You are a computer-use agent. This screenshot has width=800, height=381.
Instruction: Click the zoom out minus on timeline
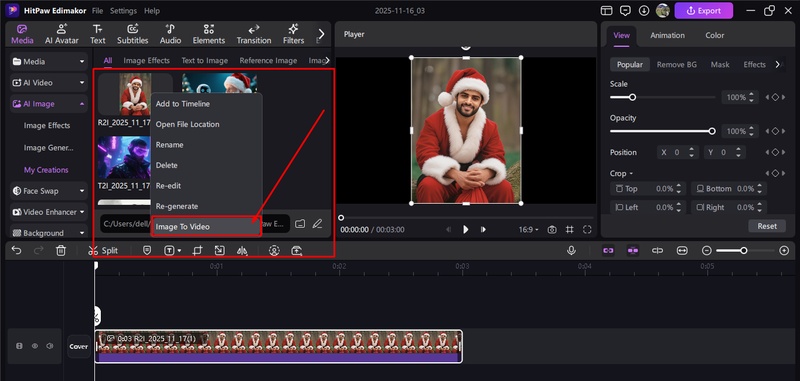tap(707, 250)
